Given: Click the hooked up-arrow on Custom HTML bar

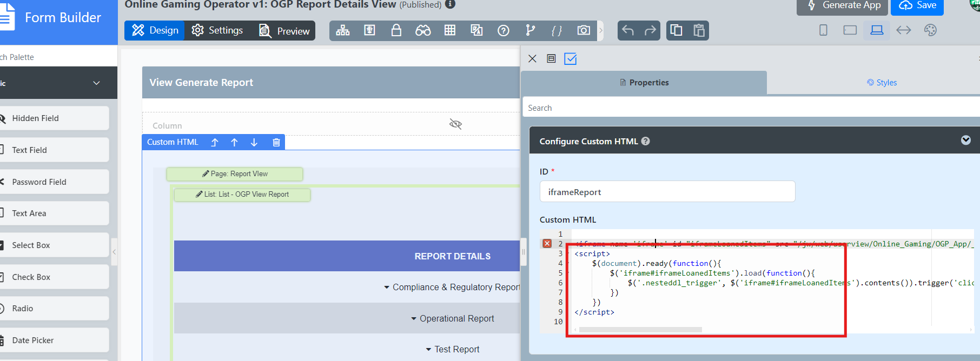Looking at the screenshot, I should click(x=215, y=142).
